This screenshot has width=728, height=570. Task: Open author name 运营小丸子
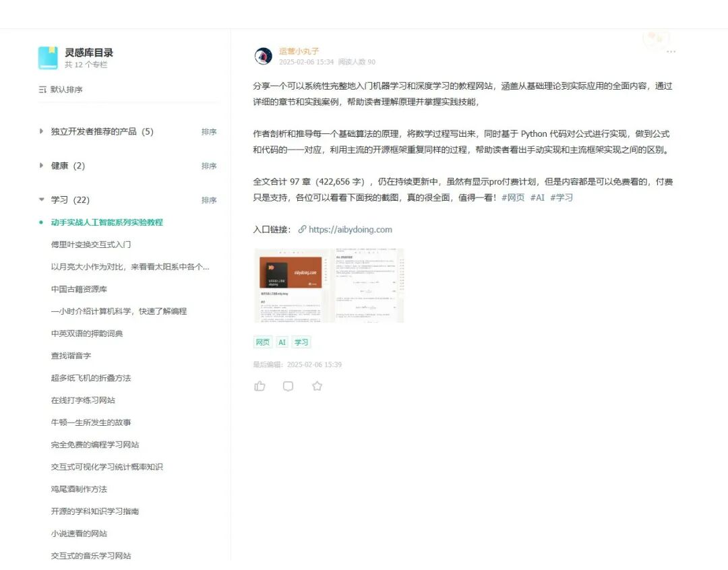[x=299, y=51]
